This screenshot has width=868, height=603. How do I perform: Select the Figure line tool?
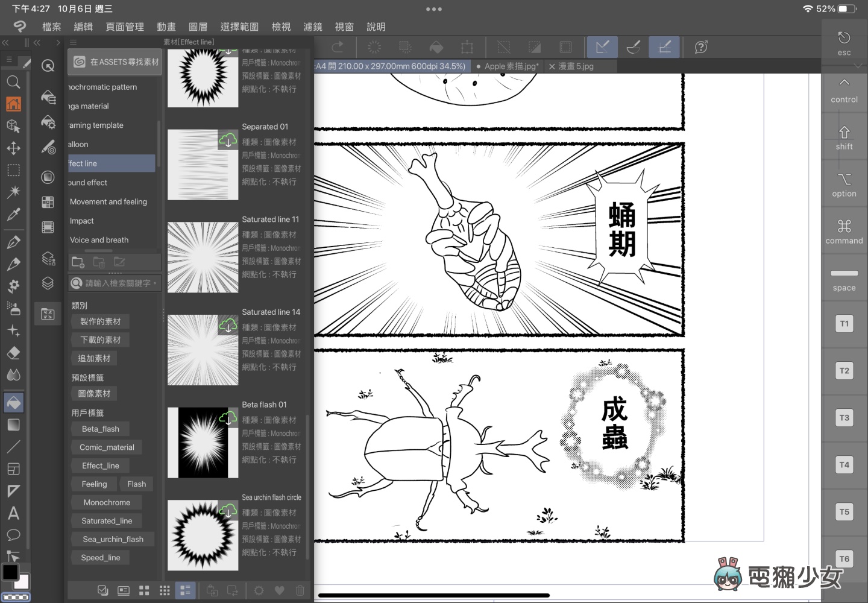pos(13,447)
